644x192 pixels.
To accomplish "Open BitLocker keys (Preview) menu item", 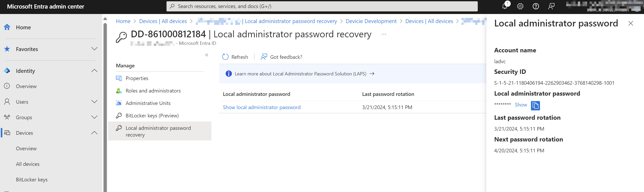I will [x=152, y=116].
